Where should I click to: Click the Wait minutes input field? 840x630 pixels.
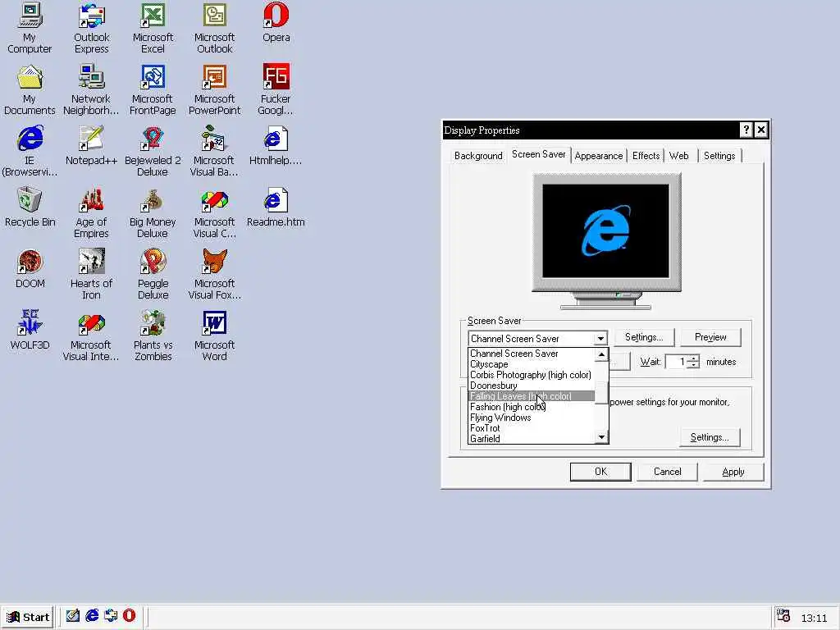point(676,362)
